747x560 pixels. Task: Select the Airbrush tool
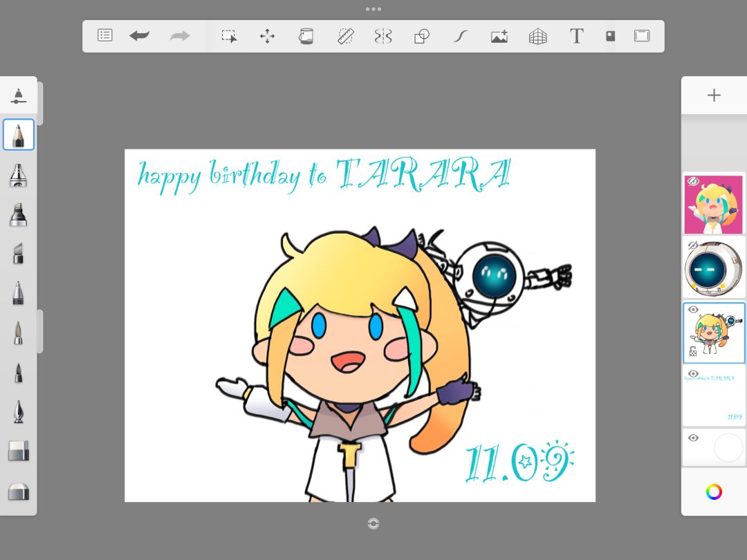click(x=18, y=175)
